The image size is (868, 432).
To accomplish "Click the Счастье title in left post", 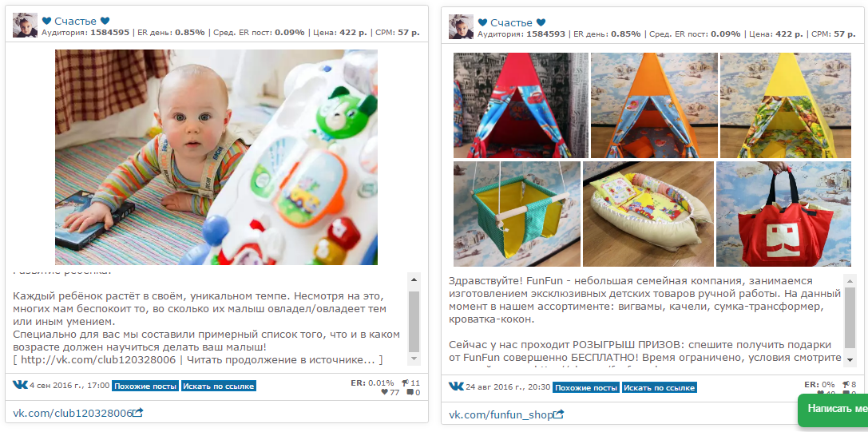I will tap(76, 21).
